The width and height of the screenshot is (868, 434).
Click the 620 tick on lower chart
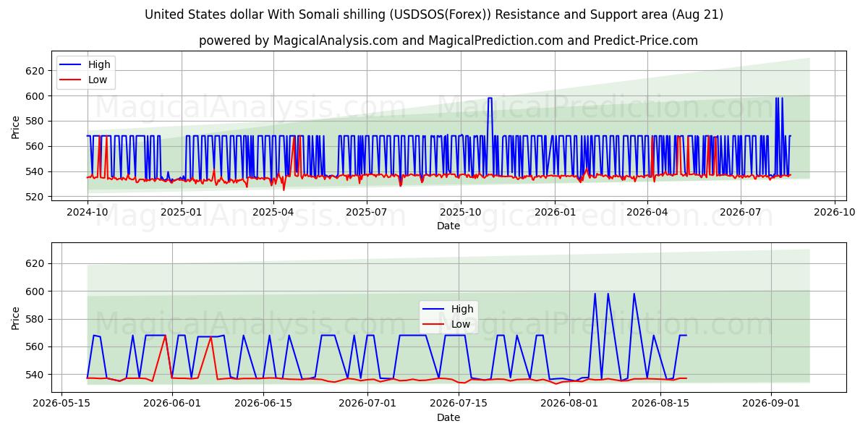[x=36, y=264]
